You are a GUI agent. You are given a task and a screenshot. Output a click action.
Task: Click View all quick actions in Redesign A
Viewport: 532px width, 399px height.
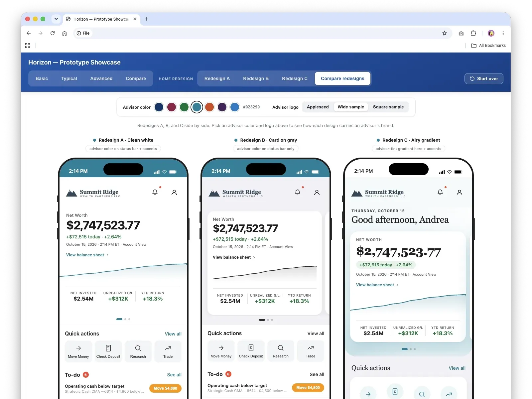tap(173, 334)
